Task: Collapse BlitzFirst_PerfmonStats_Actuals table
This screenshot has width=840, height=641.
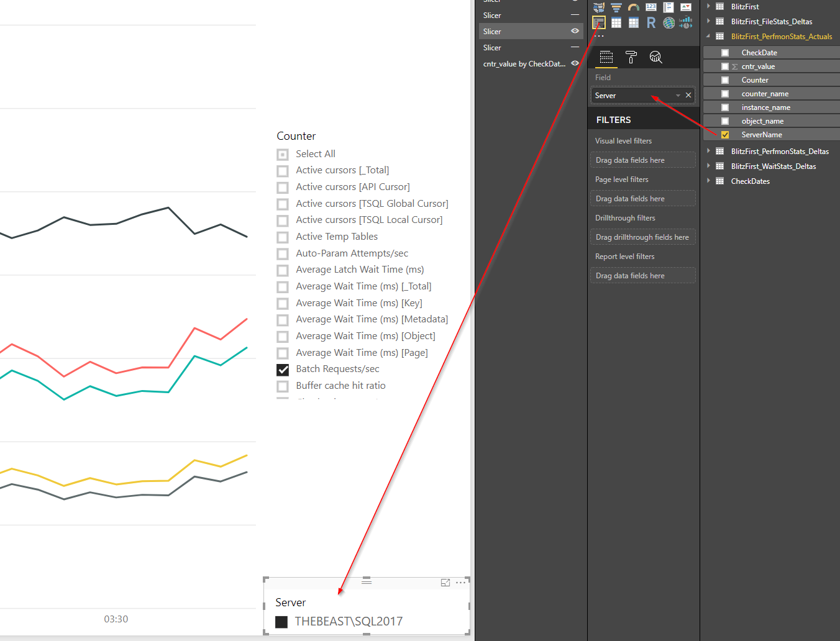Action: point(708,36)
